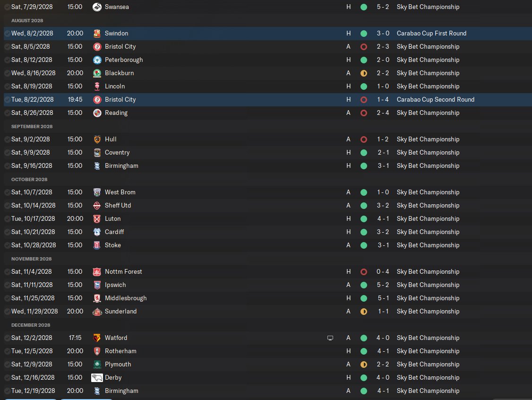Click the TV broadcast icon on the Watford row

coord(330,338)
